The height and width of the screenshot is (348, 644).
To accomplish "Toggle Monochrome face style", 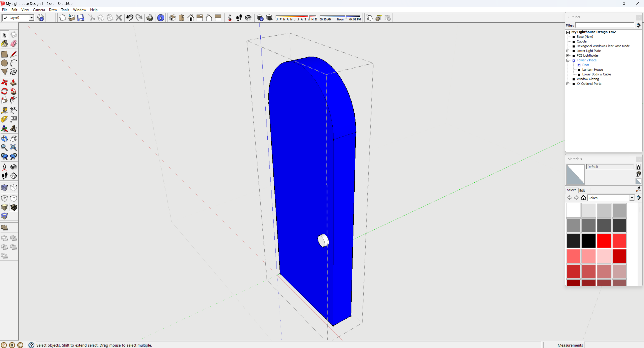I will [5, 216].
